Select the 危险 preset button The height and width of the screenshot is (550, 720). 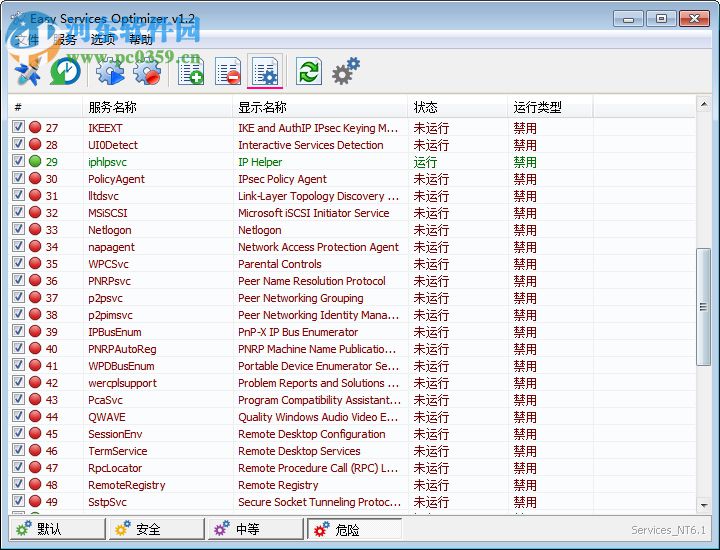(354, 529)
